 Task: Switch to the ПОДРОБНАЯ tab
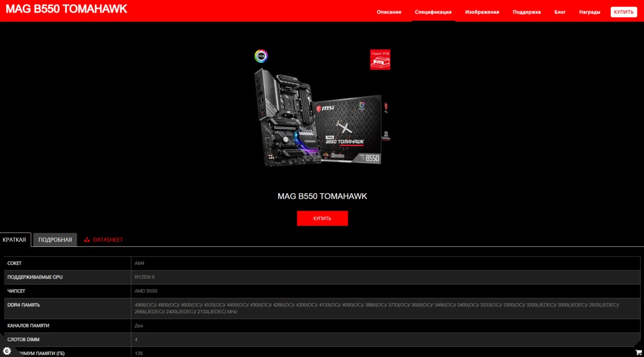(55, 239)
